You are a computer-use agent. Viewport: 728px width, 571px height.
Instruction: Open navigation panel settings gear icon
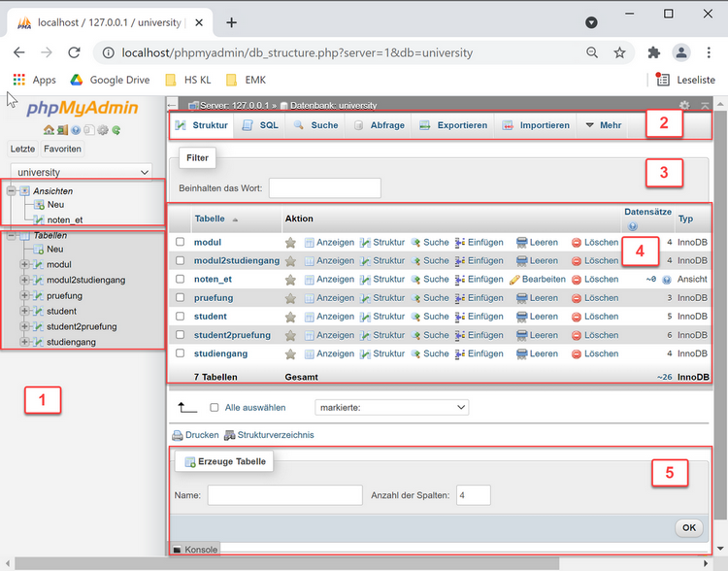pyautogui.click(x=103, y=130)
